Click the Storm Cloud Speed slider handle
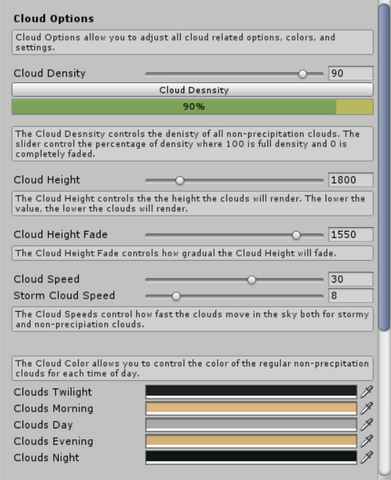 (176, 296)
